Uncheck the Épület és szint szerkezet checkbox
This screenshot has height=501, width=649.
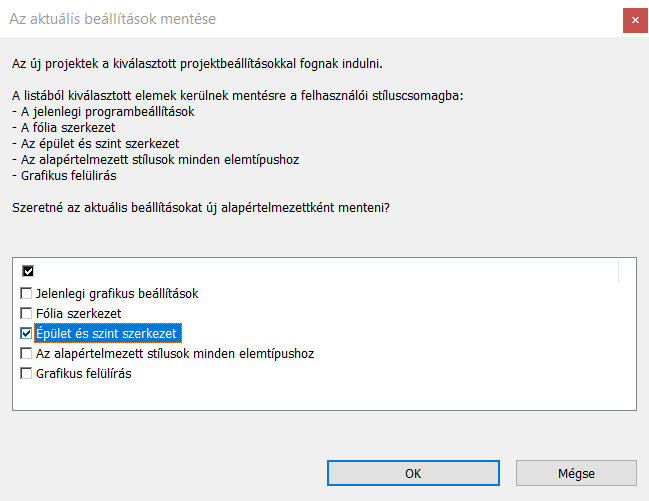point(27,334)
